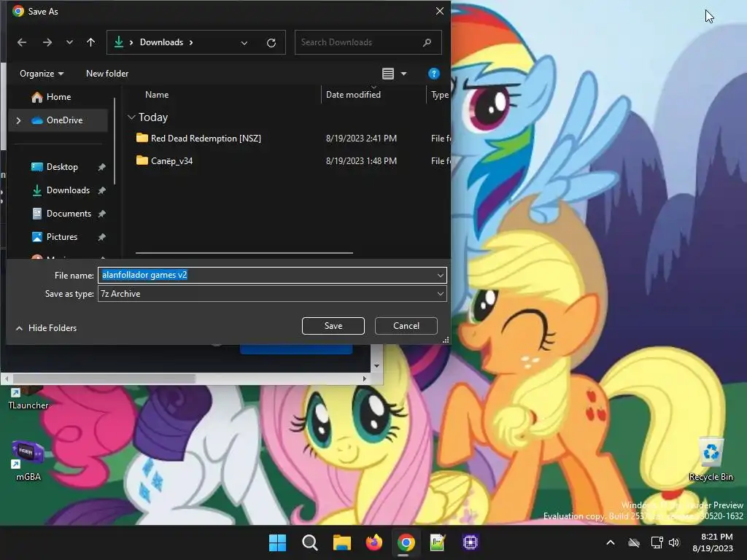The height and width of the screenshot is (560, 747).
Task: Open the File name dropdown arrow
Action: click(441, 275)
